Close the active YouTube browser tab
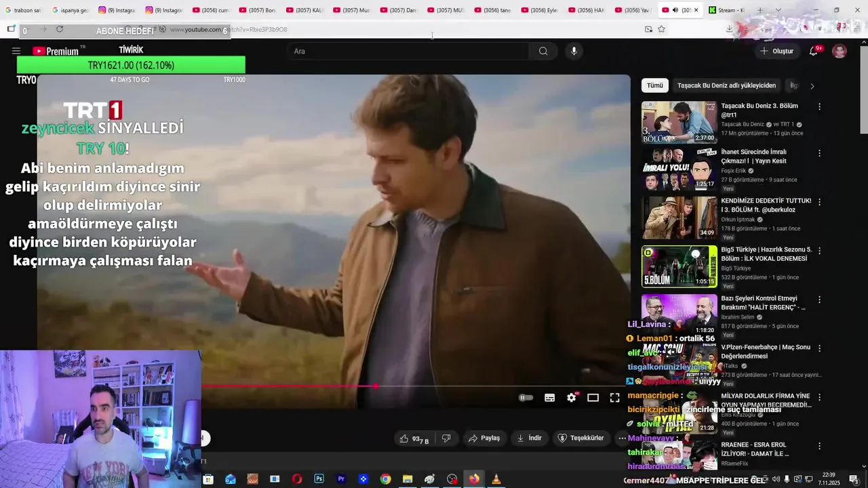The height and width of the screenshot is (488, 868). coord(696,10)
